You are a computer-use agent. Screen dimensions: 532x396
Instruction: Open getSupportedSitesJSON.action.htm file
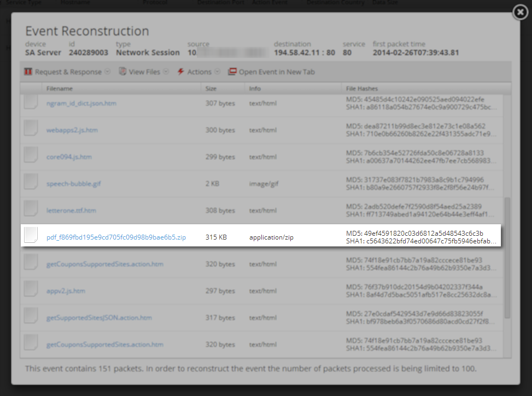pos(100,317)
